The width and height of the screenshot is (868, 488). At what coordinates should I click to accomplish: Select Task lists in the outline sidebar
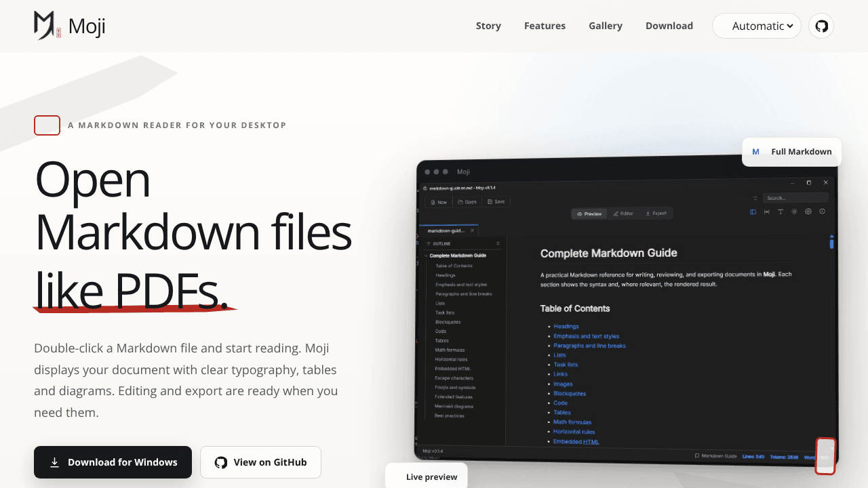[445, 312]
